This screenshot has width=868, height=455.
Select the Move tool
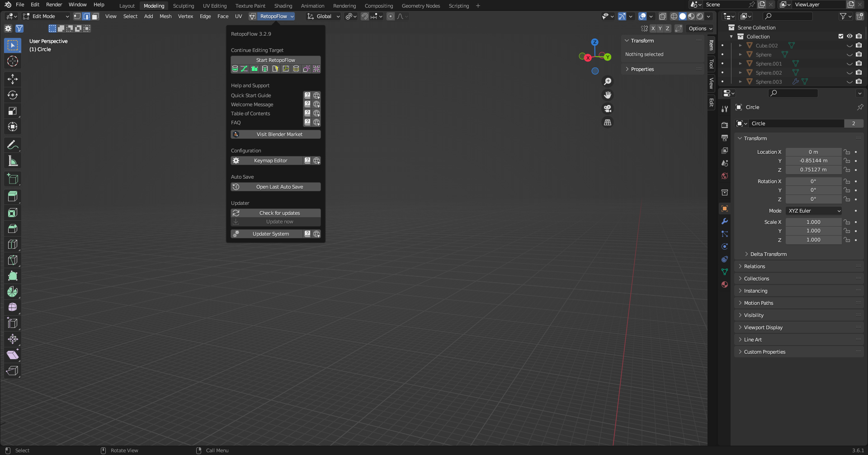point(13,79)
